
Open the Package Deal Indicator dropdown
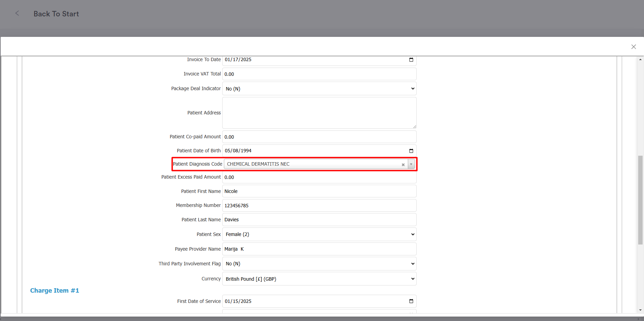click(x=319, y=89)
